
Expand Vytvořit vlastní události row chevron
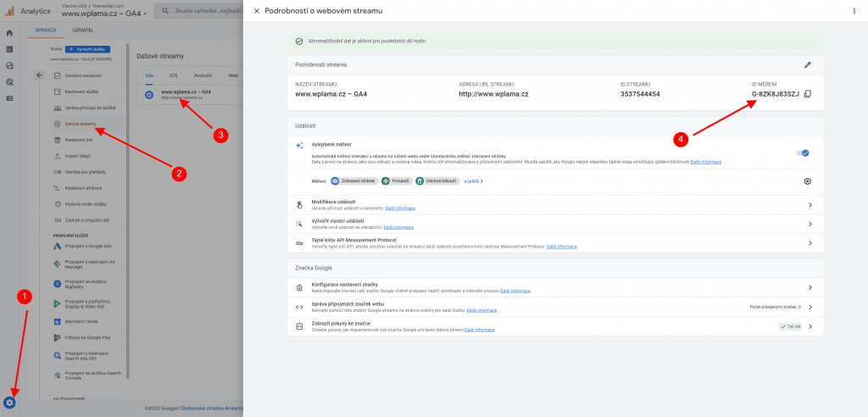(x=810, y=225)
